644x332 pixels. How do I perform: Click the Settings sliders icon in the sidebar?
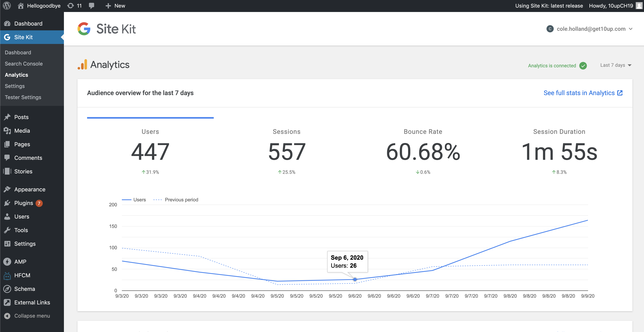(x=7, y=244)
